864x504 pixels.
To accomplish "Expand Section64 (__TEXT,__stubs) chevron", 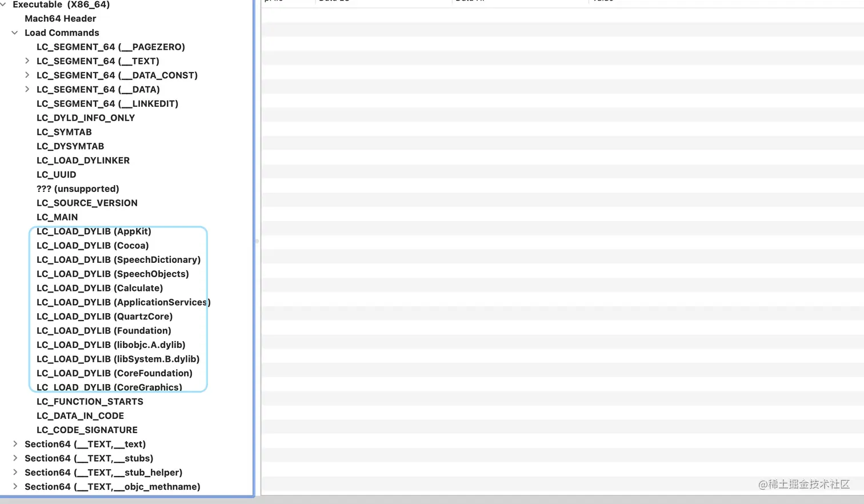I will click(15, 458).
